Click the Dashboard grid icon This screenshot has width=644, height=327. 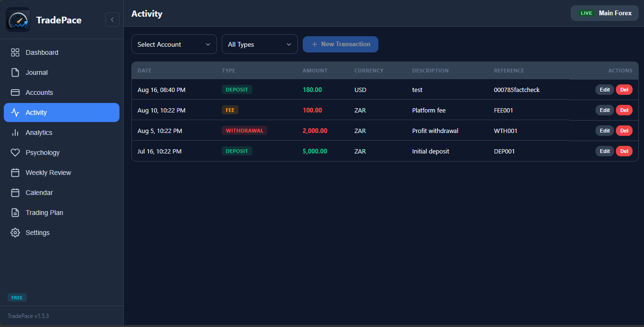pos(15,52)
